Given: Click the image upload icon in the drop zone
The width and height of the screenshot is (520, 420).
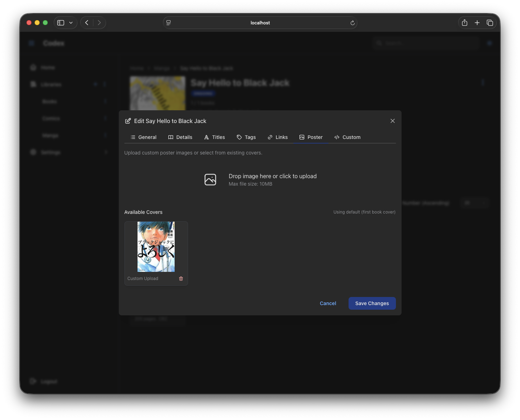Looking at the screenshot, I should click(x=210, y=180).
